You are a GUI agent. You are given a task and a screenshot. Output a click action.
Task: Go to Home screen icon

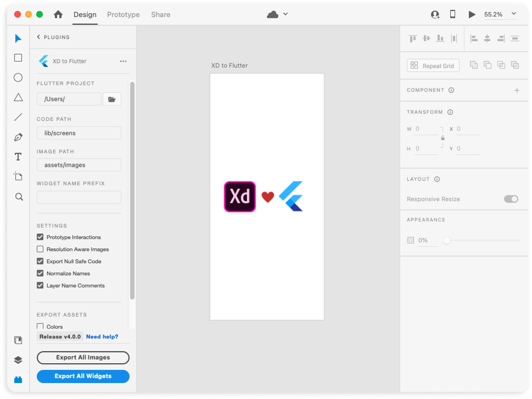(x=58, y=14)
